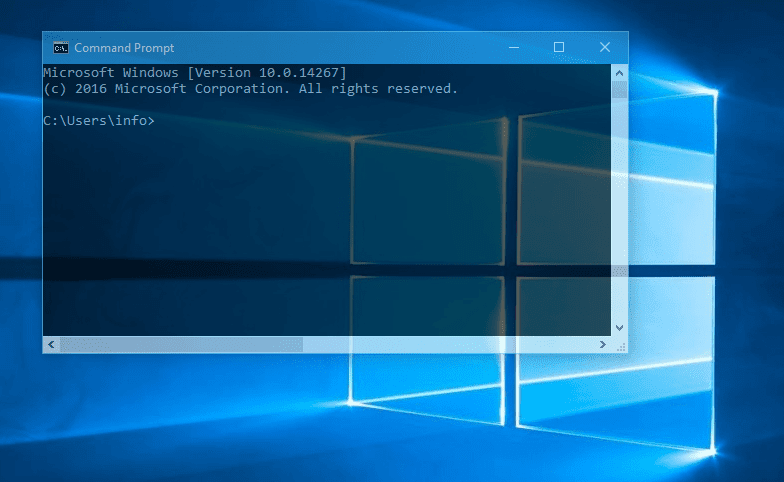This screenshot has height=482, width=784.
Task: Maximize the Command Prompt window
Action: pos(559,48)
